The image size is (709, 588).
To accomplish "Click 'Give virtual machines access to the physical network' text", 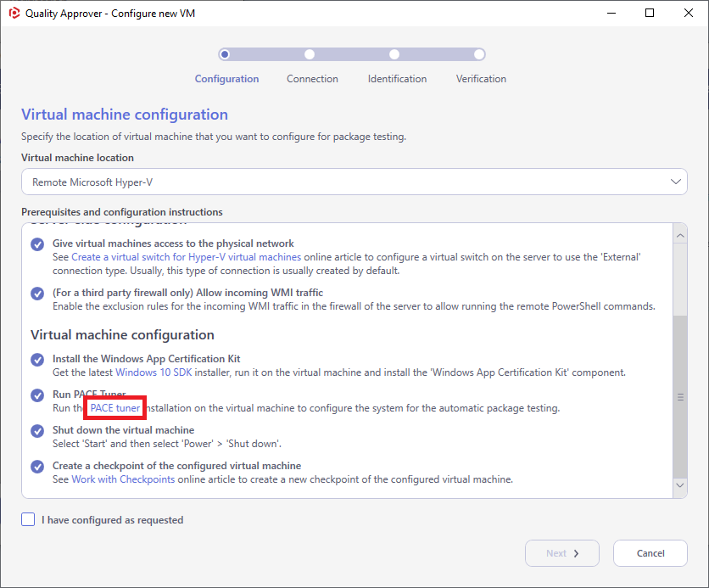I will 173,244.
